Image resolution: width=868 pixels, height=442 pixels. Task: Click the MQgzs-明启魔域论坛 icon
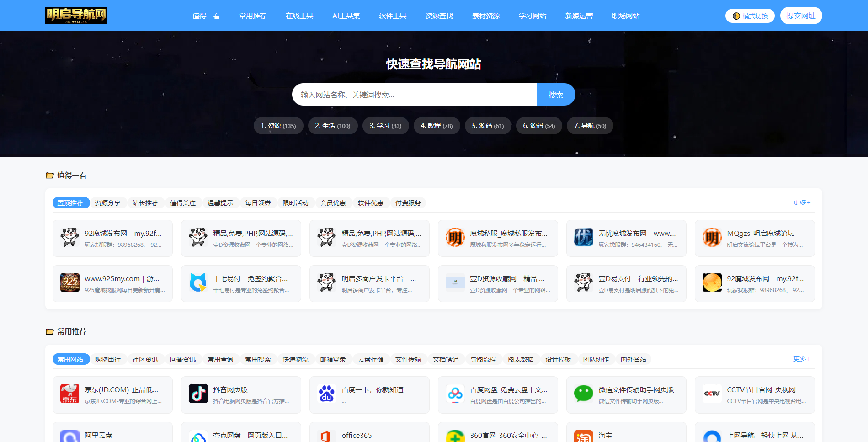[x=712, y=237]
